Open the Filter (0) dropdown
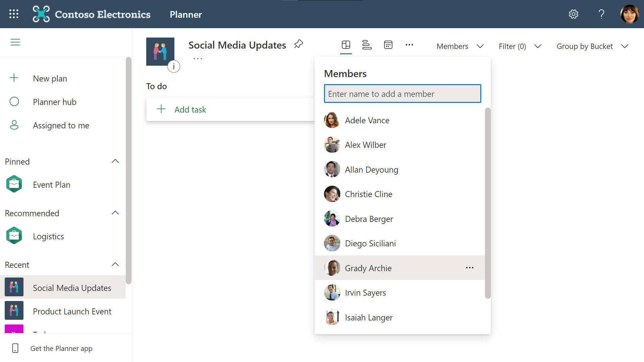 (x=520, y=46)
